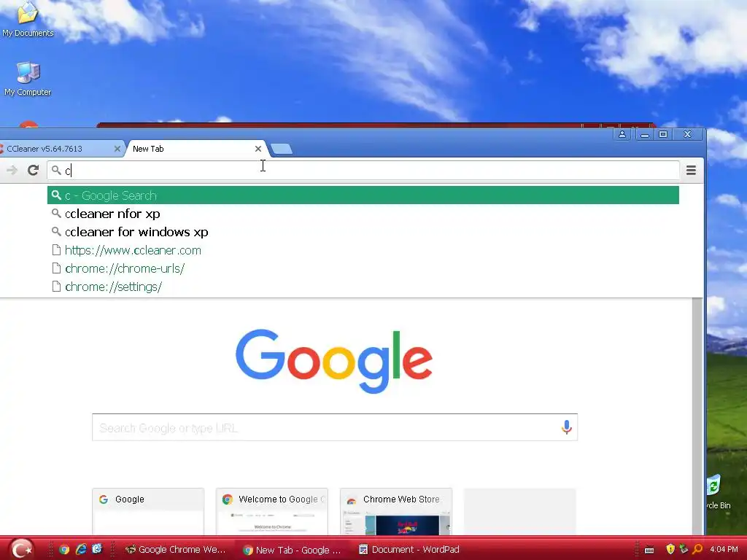Click the security shield tray icon
This screenshot has width=747, height=560.
click(670, 549)
